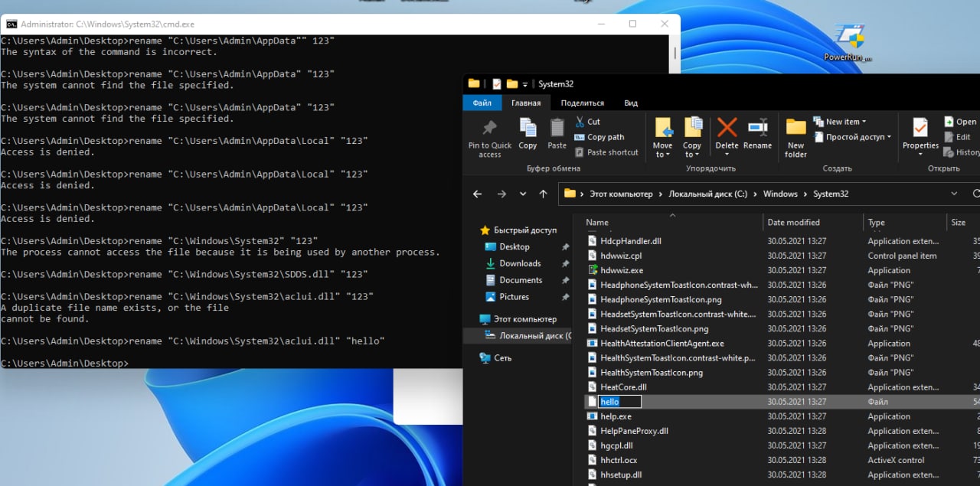This screenshot has height=486, width=980.
Task: Open the Файл ribbon tab
Action: point(482,103)
